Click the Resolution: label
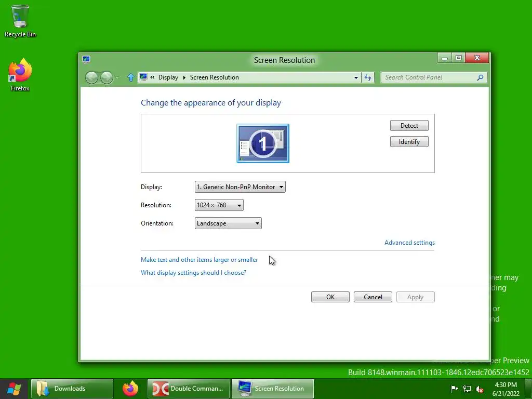Screen dimensions: 532x399 156,205
